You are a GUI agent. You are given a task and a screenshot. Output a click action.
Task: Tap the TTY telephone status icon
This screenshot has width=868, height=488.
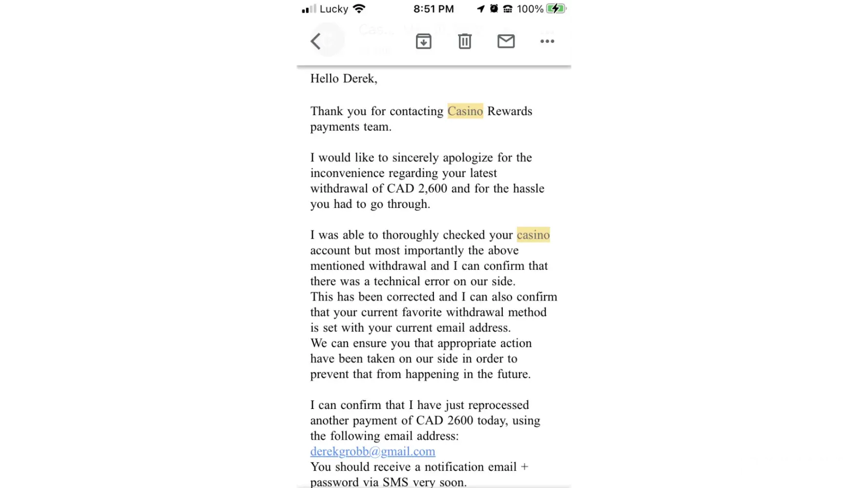pyautogui.click(x=508, y=9)
